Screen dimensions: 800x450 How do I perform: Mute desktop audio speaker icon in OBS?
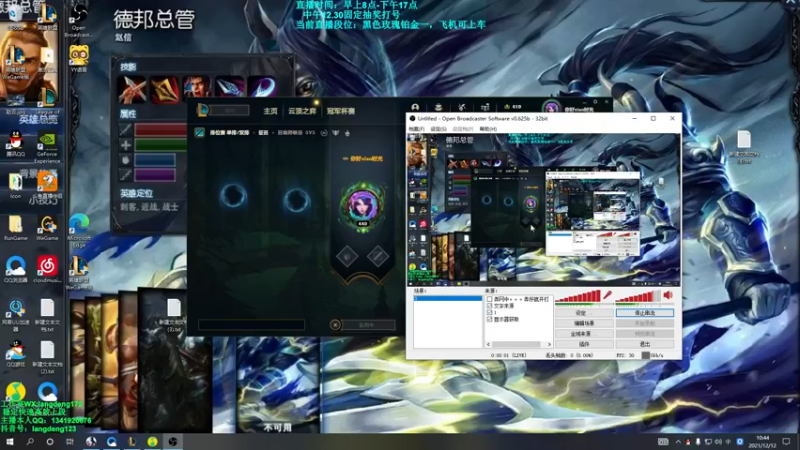[668, 295]
